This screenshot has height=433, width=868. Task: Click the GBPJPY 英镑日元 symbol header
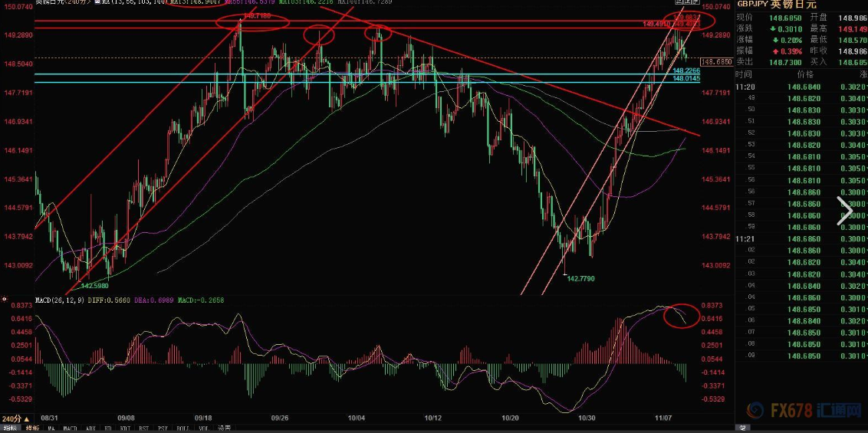[779, 4]
